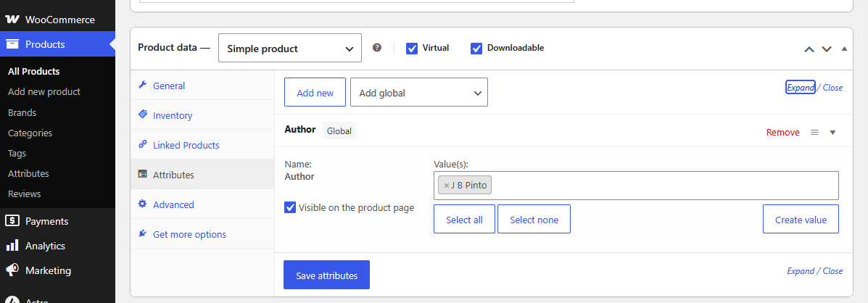
Task: Toggle Visible on the product page checkbox
Action: click(290, 207)
